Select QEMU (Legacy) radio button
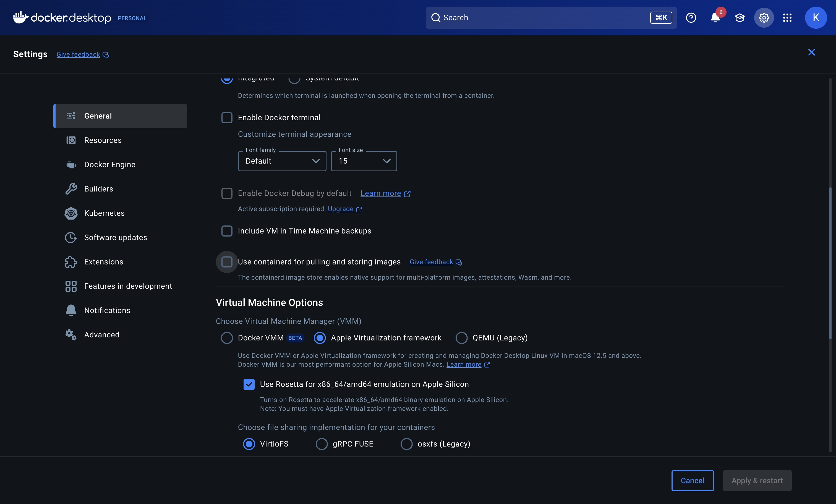The height and width of the screenshot is (504, 836). [x=461, y=338]
